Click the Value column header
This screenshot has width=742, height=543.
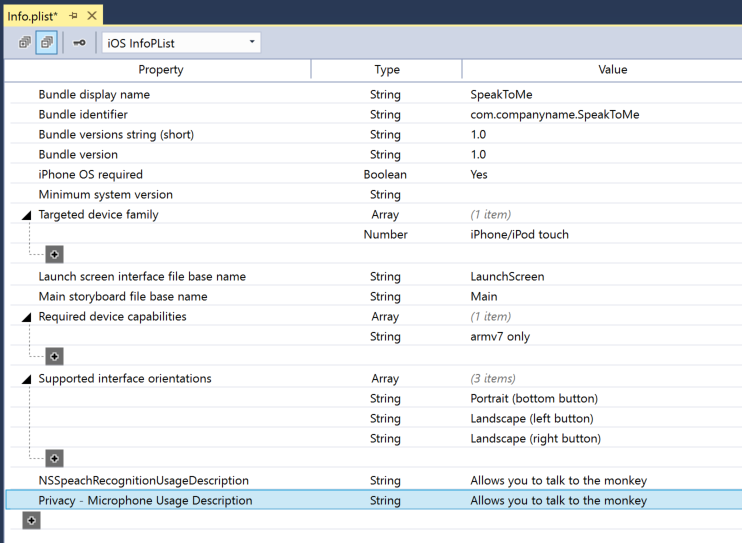tap(612, 70)
